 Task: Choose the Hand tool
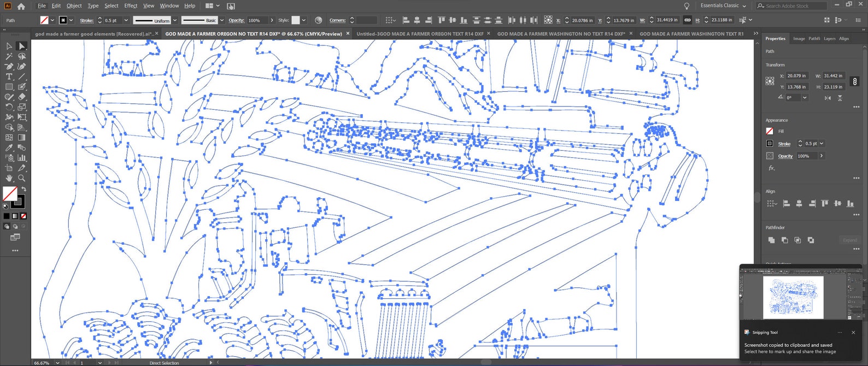click(x=9, y=178)
